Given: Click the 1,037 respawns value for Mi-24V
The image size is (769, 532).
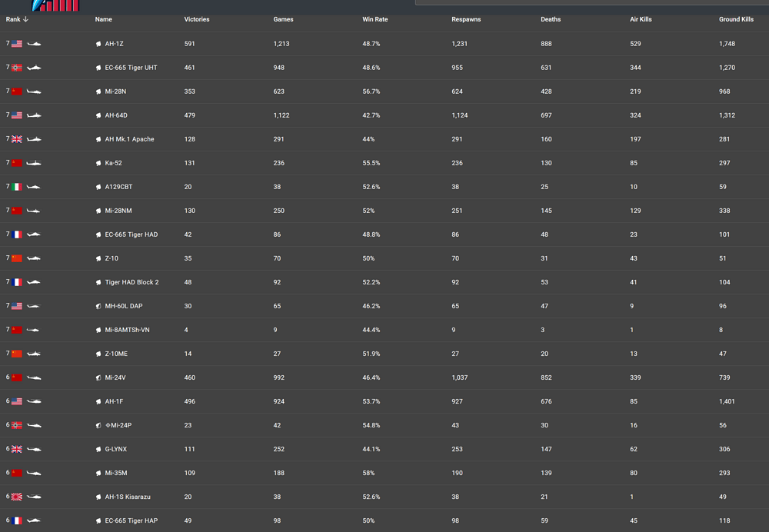Looking at the screenshot, I should [x=460, y=377].
